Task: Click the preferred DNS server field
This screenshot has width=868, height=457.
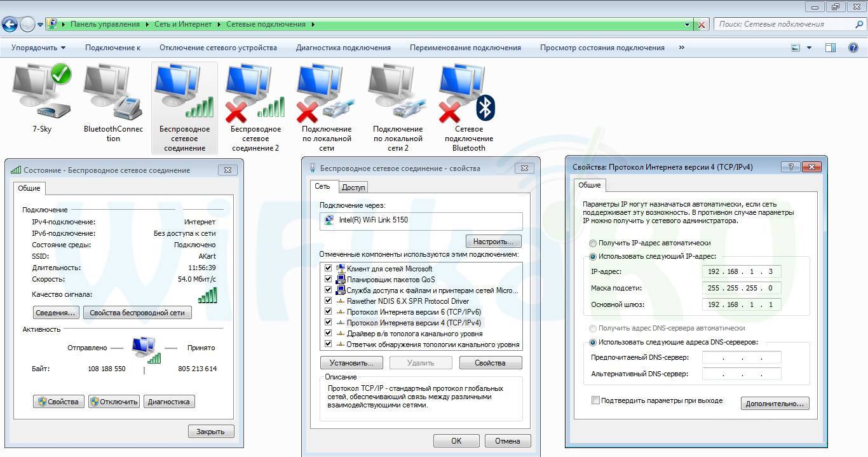Action: (741, 358)
